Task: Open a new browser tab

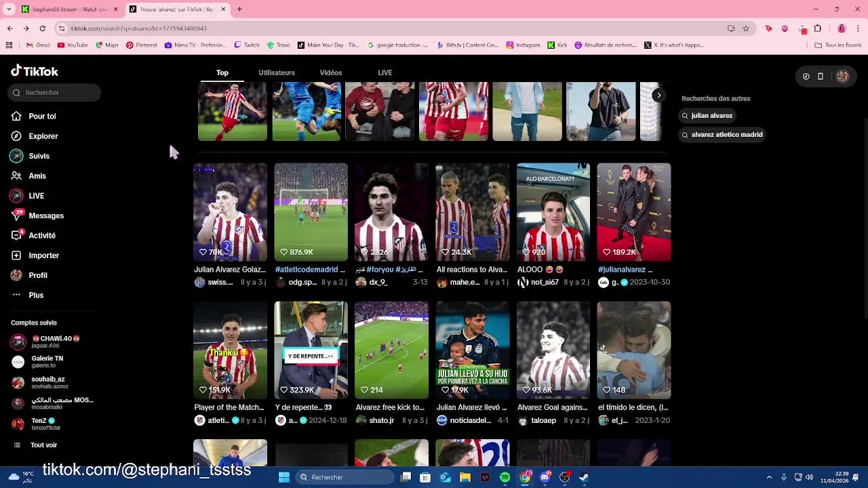Action: pos(239,9)
